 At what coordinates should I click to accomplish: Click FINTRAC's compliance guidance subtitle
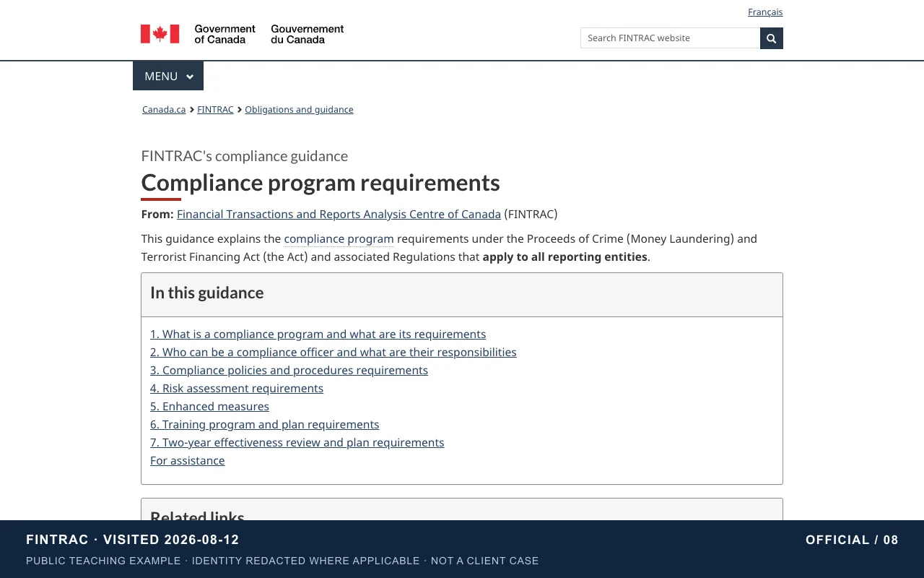pos(245,156)
